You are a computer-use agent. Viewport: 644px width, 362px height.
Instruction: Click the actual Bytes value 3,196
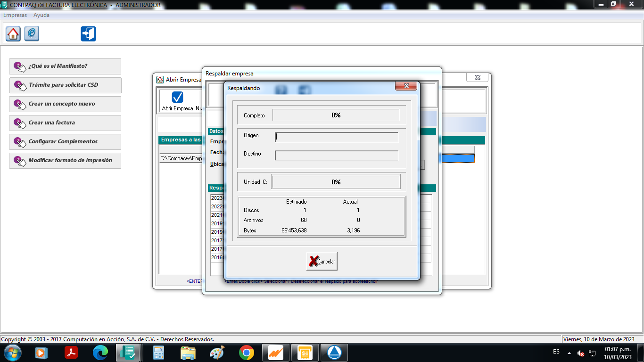tap(354, 230)
